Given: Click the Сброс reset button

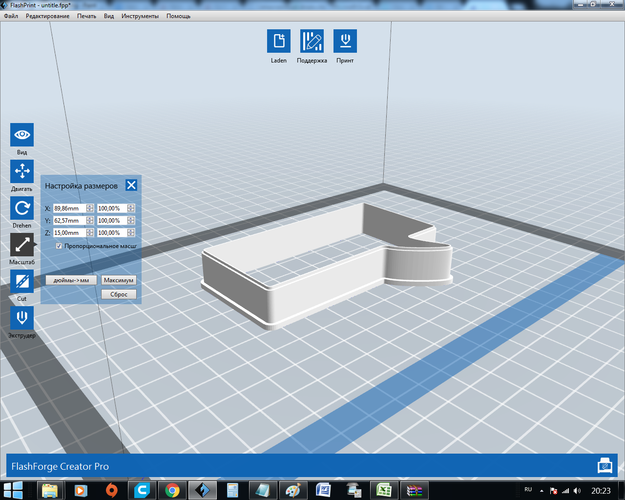Looking at the screenshot, I should 118,294.
